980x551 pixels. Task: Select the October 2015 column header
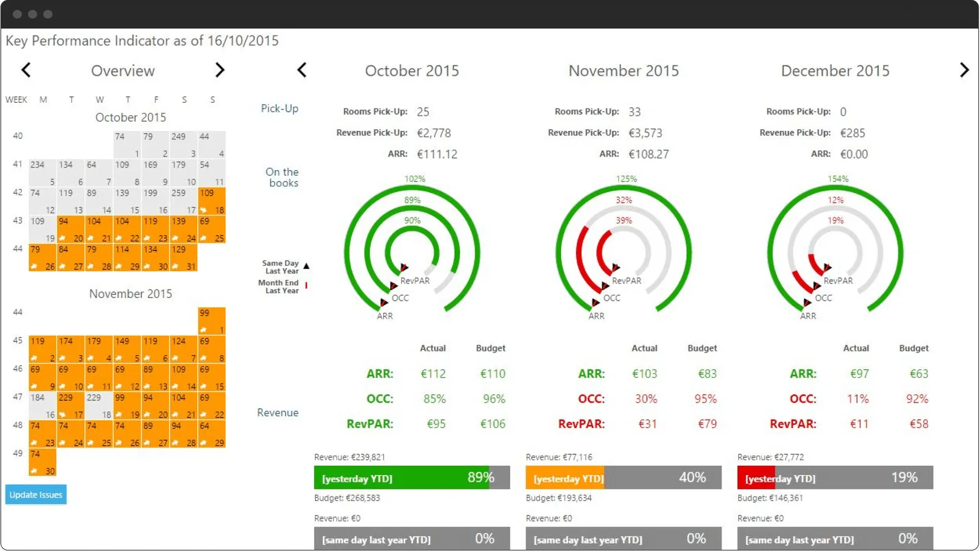click(x=412, y=70)
